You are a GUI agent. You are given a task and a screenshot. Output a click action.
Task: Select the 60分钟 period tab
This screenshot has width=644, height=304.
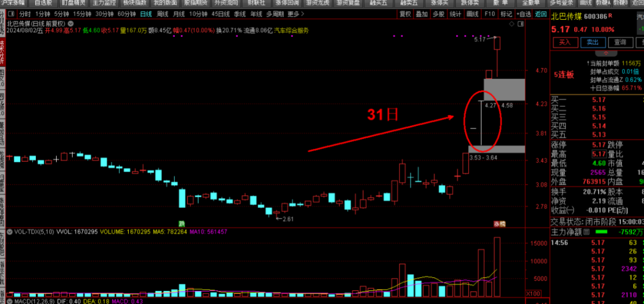pos(126,14)
